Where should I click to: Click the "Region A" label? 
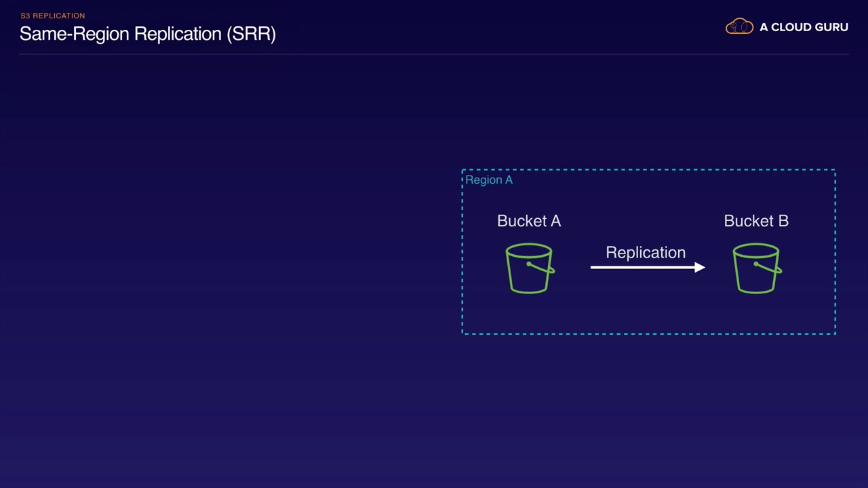pos(489,180)
